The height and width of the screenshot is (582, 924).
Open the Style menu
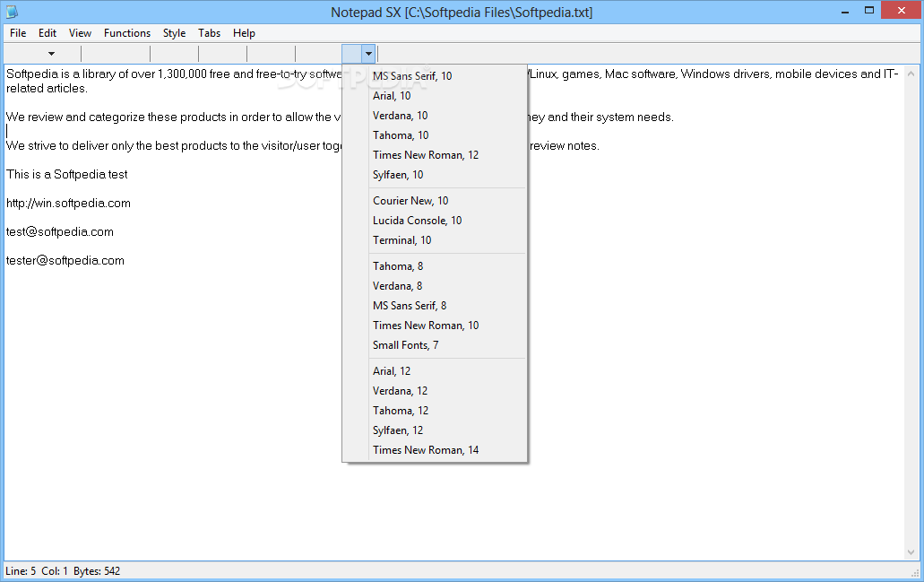click(x=174, y=33)
